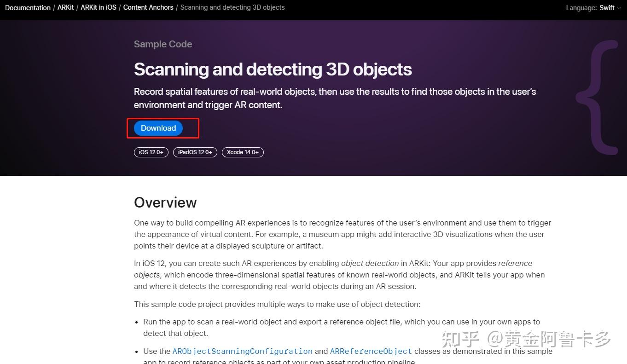627x364 pixels.
Task: Click the bullet point about exporting reference object files
Action: pyautogui.click(x=341, y=327)
